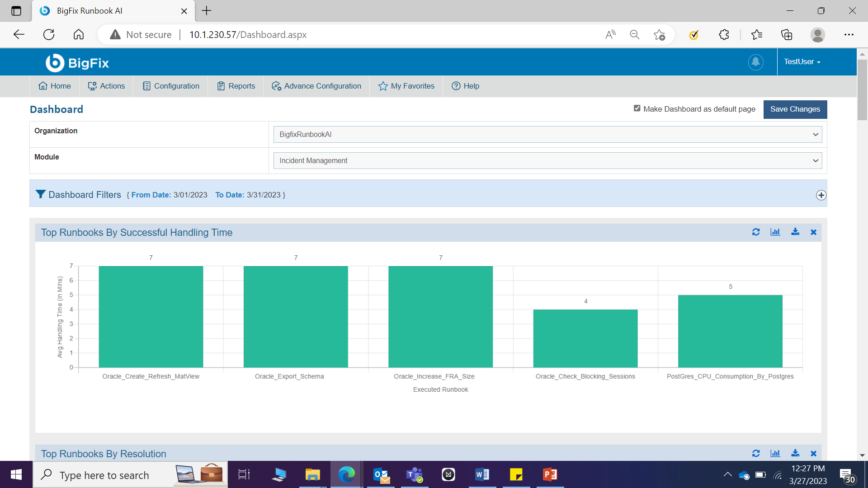Click the Save Changes button
The width and height of the screenshot is (868, 488).
[795, 109]
